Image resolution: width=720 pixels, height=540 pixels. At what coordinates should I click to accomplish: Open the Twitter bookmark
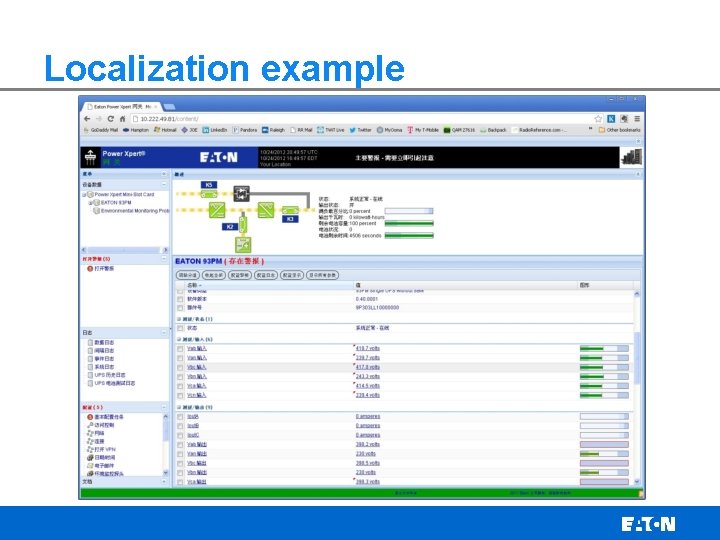pos(360,130)
